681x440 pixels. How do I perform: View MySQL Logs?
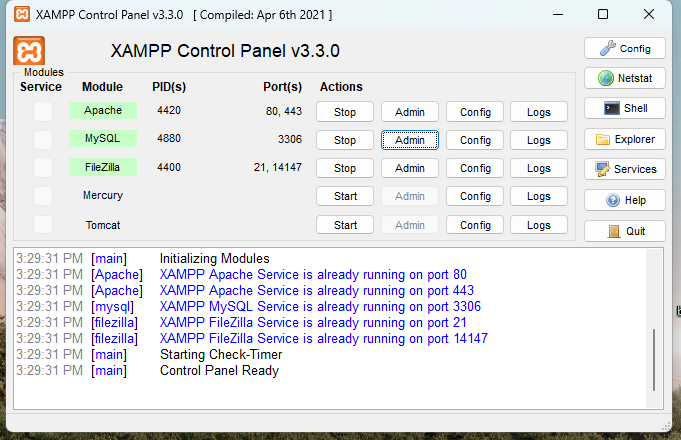tap(539, 140)
